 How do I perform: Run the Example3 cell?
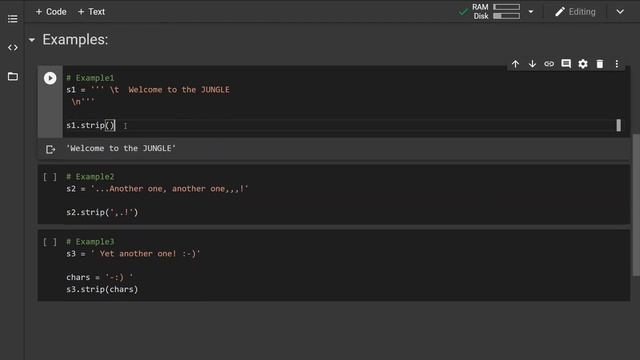[x=50, y=242]
